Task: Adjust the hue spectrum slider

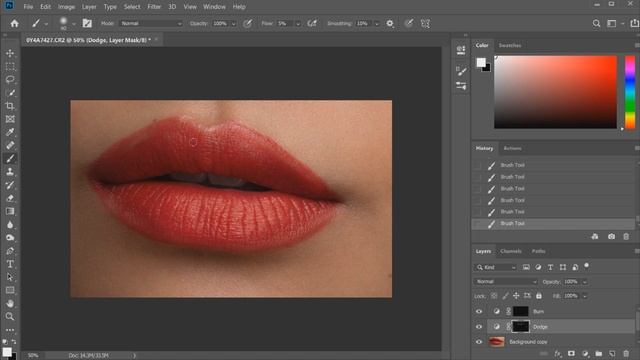Action: pos(630,92)
